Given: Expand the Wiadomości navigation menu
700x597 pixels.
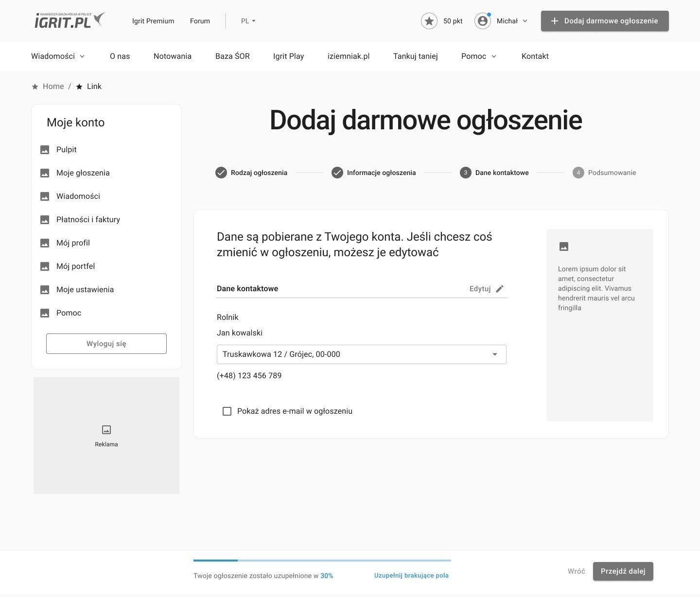Looking at the screenshot, I should [x=58, y=56].
